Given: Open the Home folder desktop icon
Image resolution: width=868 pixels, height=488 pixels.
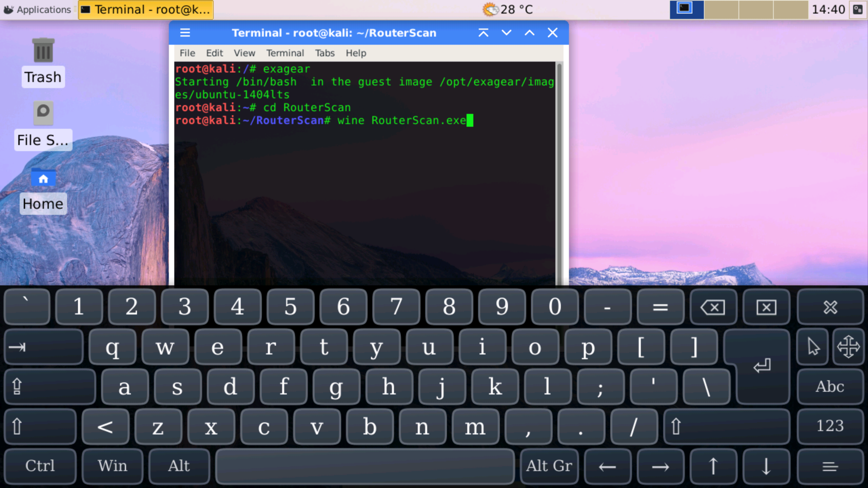Looking at the screenshot, I should tap(43, 178).
